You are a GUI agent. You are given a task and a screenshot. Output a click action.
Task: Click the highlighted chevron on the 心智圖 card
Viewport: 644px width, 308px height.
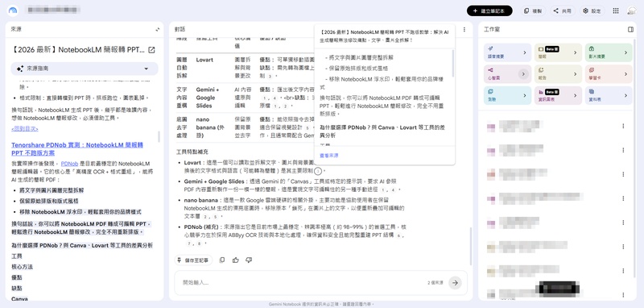[522, 74]
